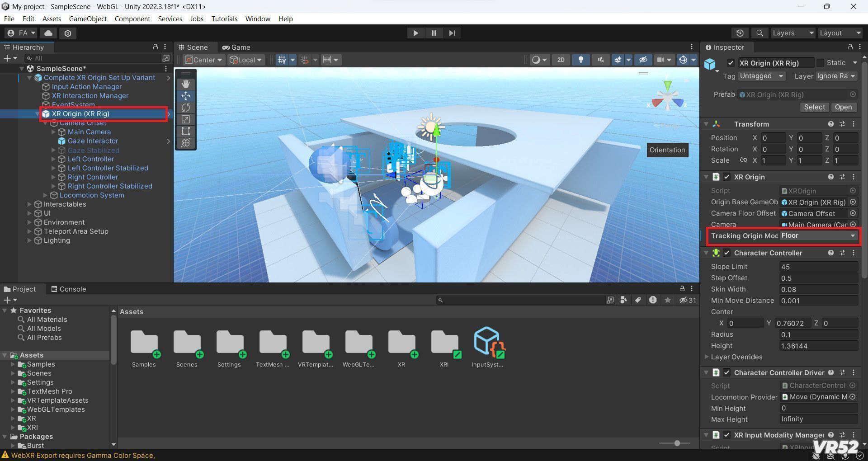Image resolution: width=868 pixels, height=461 pixels.
Task: Select Teleport Area Setup in Hierarchy
Action: (76, 231)
